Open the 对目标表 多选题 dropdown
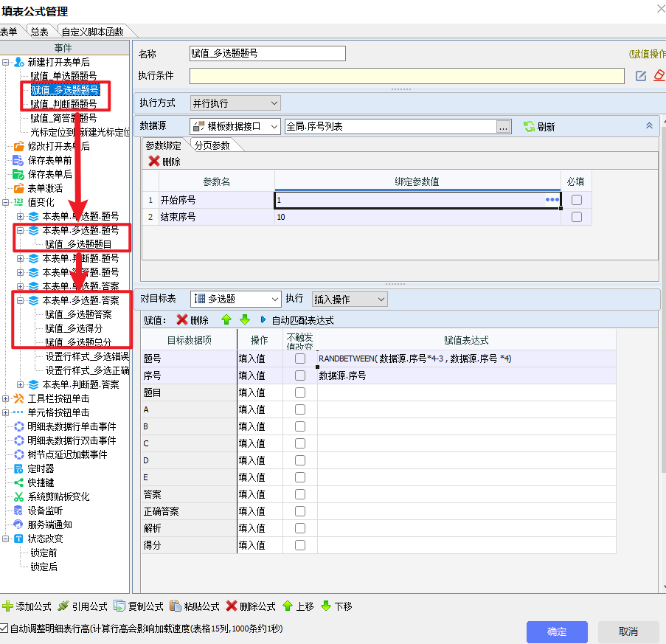The width and height of the screenshot is (666, 644). click(236, 299)
